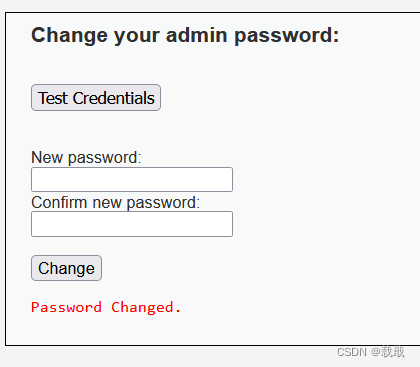420x367 pixels.
Task: Submit the form with the Change button
Action: pyautogui.click(x=66, y=268)
